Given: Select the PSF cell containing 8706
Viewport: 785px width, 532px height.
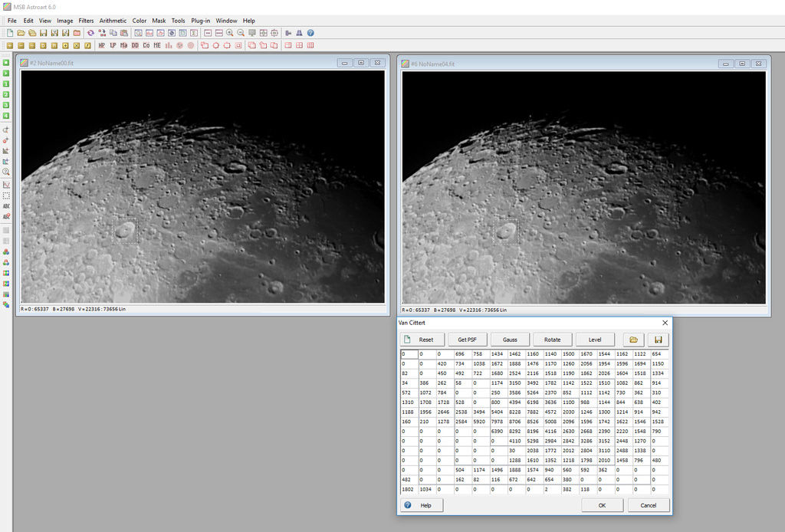Looking at the screenshot, I should (516, 422).
